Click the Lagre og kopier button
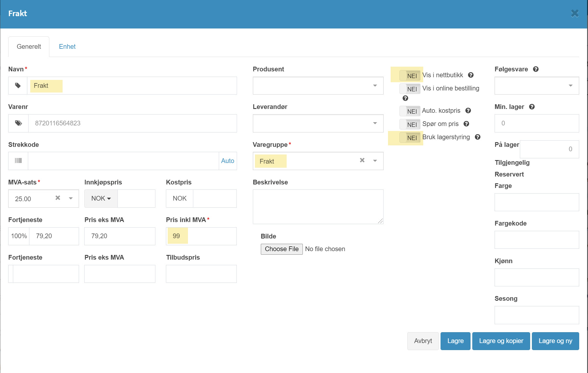 (501, 341)
